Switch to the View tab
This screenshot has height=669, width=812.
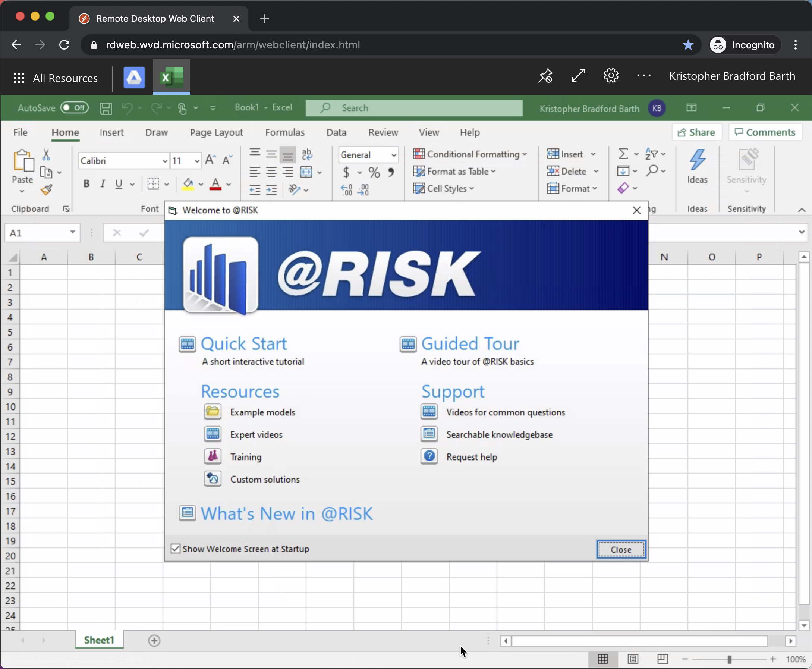pos(429,132)
